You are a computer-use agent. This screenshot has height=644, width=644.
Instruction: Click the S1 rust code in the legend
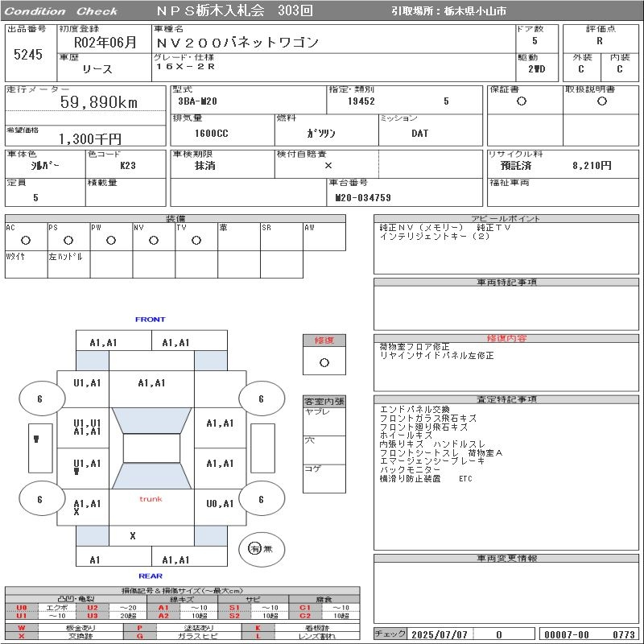coord(234,608)
